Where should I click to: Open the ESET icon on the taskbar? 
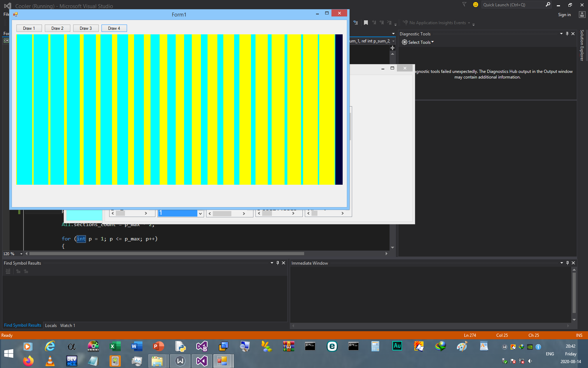click(x=332, y=346)
